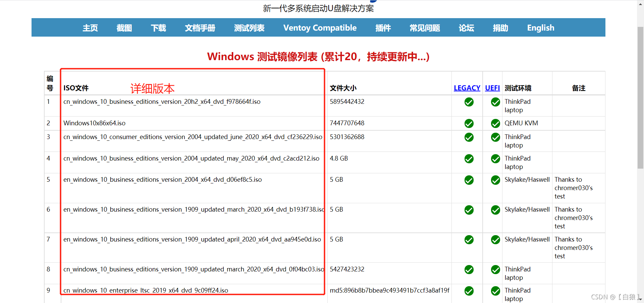Image resolution: width=644 pixels, height=303 pixels.
Task: Select file size 5895442432
Action: pos(347,101)
